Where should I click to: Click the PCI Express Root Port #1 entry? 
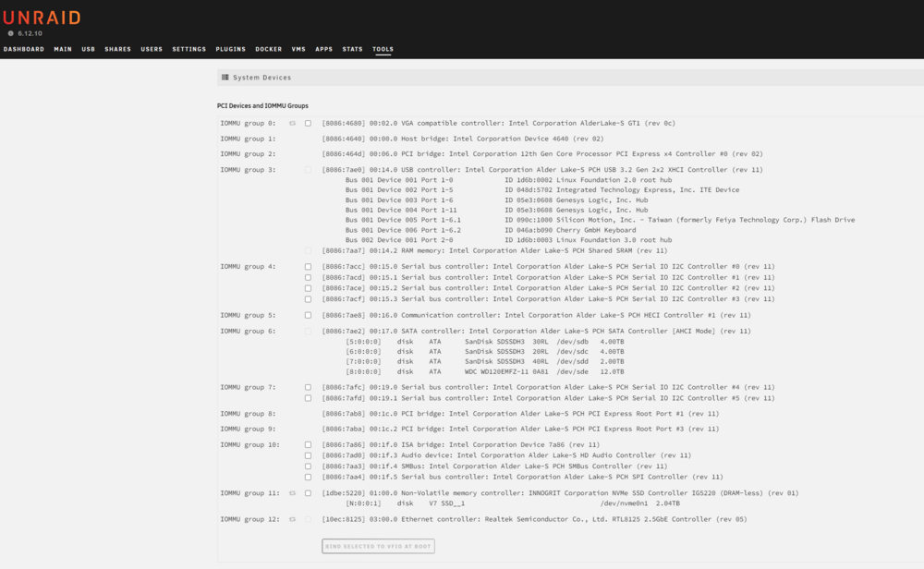point(520,414)
